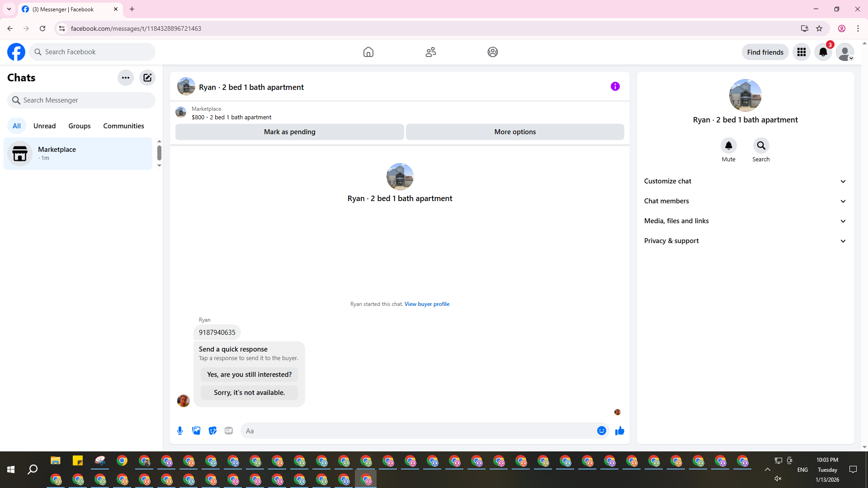This screenshot has height=488, width=868.
Task: Click the new message compose icon
Action: [147, 78]
